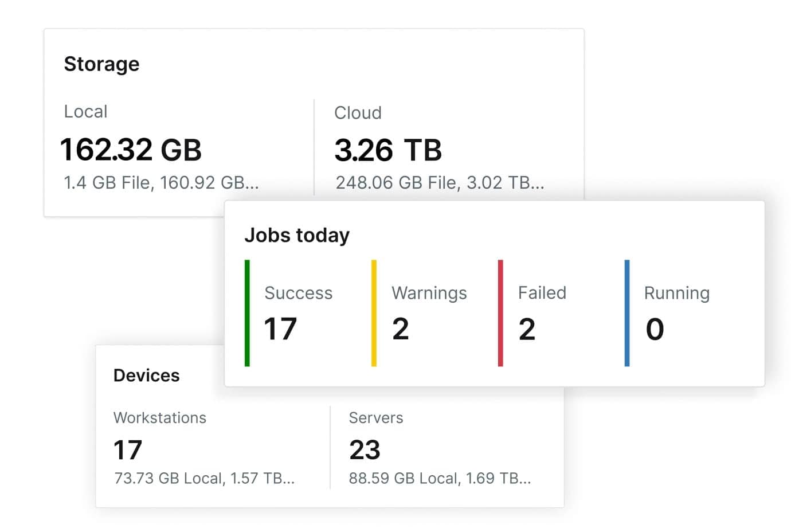Select the Workstations count of 17
The height and width of the screenshot is (532, 791).
127,450
